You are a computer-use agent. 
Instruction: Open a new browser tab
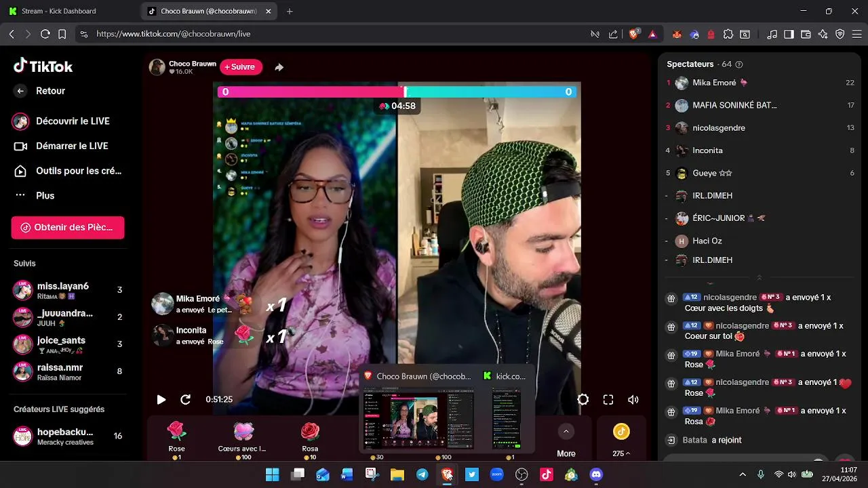[290, 11]
